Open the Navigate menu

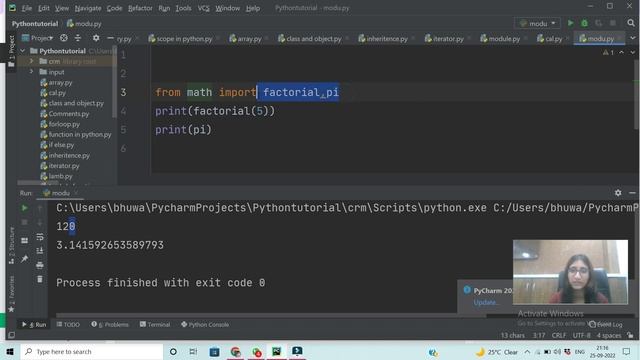point(88,8)
